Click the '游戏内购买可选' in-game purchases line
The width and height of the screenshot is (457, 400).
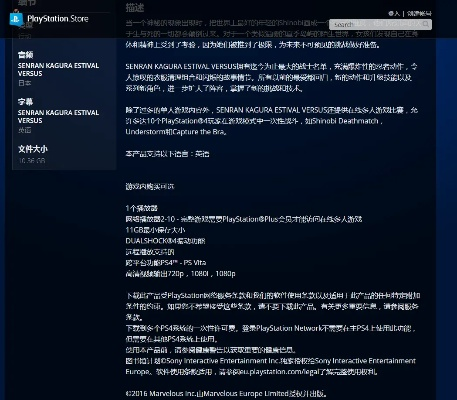point(150,186)
